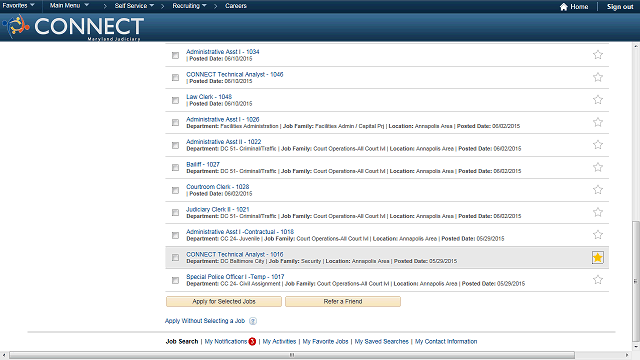Check the Courtroom Clerk - 1028 checkbox
The height and width of the screenshot is (360, 640).
point(176,190)
